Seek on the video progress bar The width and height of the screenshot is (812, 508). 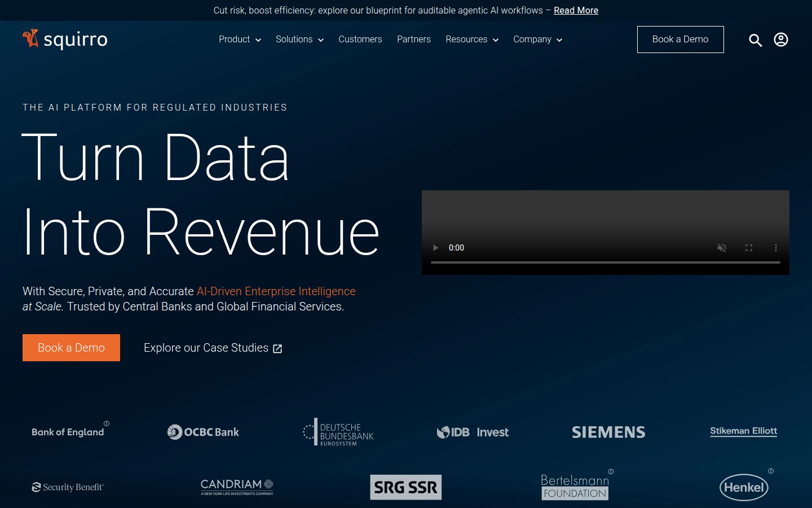pos(605,262)
